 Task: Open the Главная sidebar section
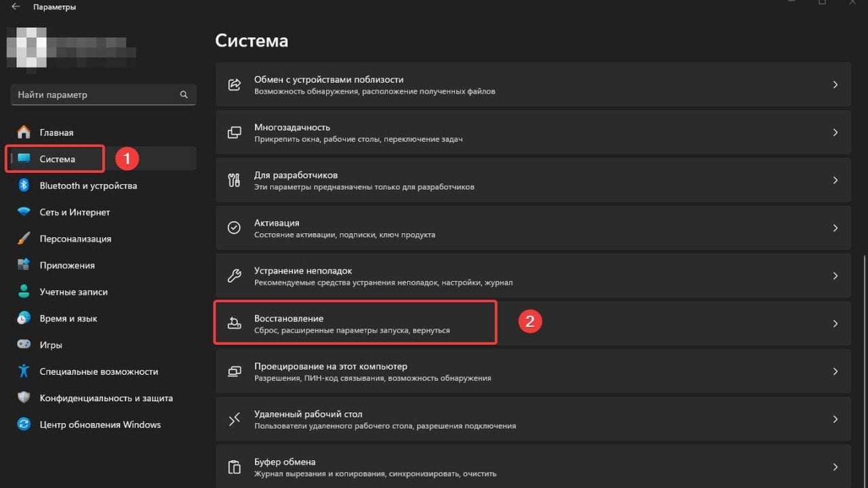(x=56, y=132)
